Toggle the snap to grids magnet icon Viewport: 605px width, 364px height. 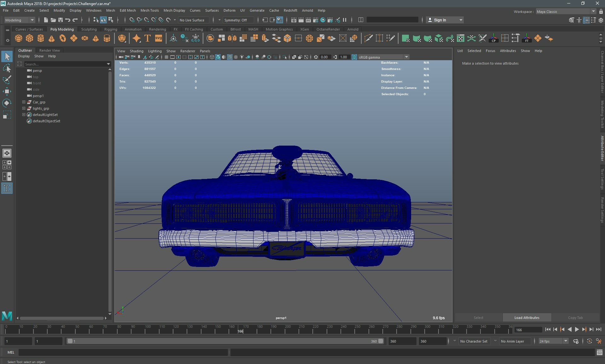131,20
